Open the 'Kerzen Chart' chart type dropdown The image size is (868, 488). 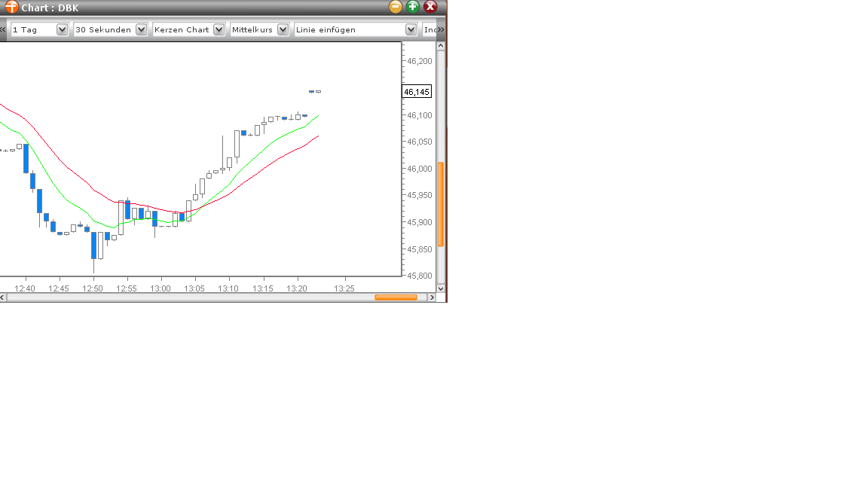pos(189,29)
